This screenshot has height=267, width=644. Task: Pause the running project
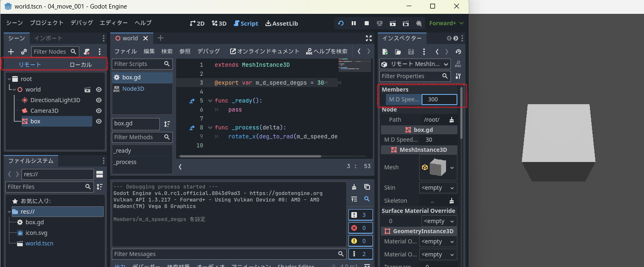click(x=354, y=24)
